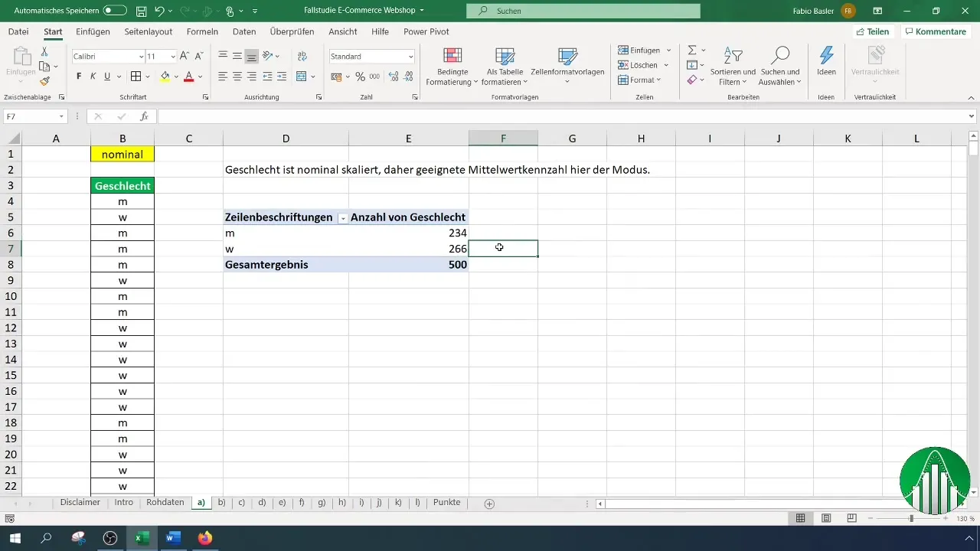Viewport: 980px width, 551px height.
Task: Click the Suchen search box
Action: click(x=583, y=11)
